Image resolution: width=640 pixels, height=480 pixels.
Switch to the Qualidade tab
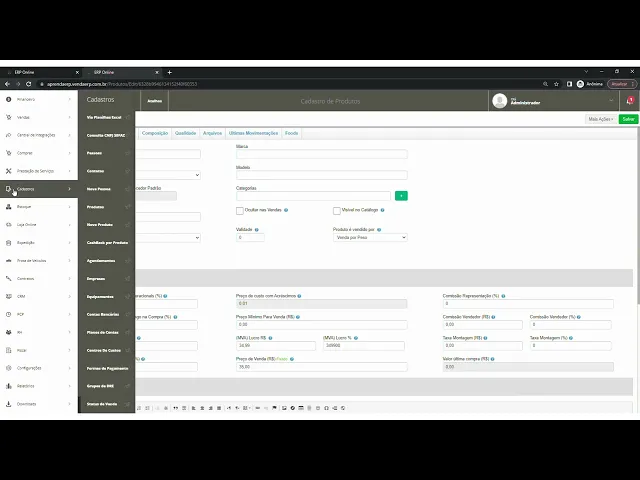point(185,133)
